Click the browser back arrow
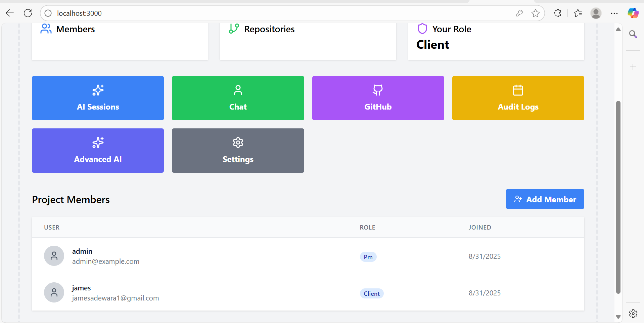Screen dimensions: 644x323 10,13
